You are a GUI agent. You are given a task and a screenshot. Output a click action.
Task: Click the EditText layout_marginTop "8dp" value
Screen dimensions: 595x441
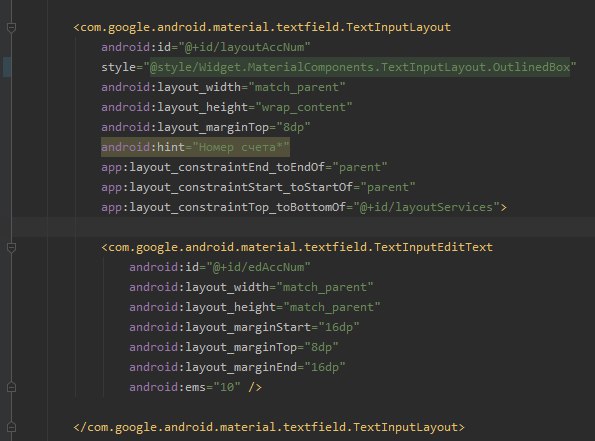[x=321, y=347]
